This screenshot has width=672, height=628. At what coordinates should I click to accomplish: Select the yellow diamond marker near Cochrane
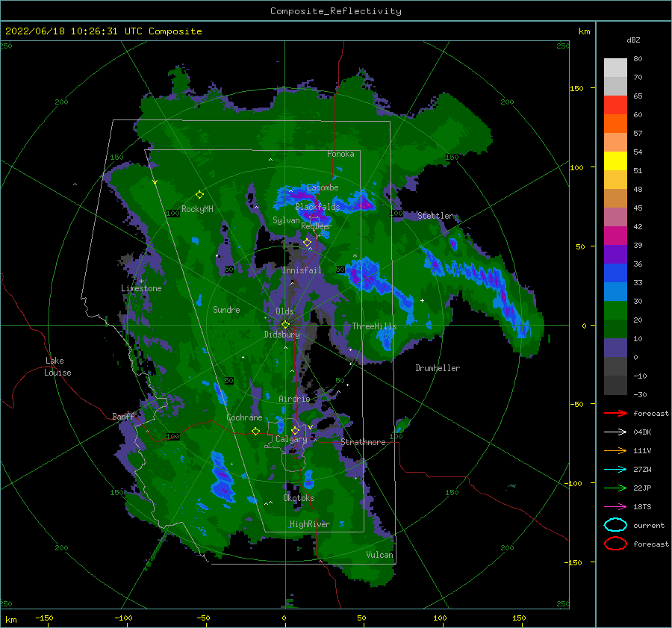pyautogui.click(x=255, y=431)
